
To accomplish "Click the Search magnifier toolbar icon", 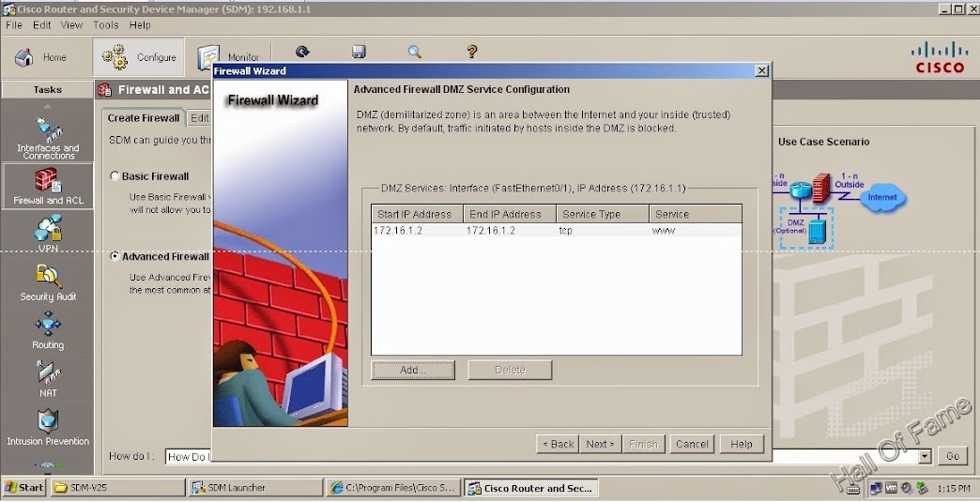I will coord(414,52).
